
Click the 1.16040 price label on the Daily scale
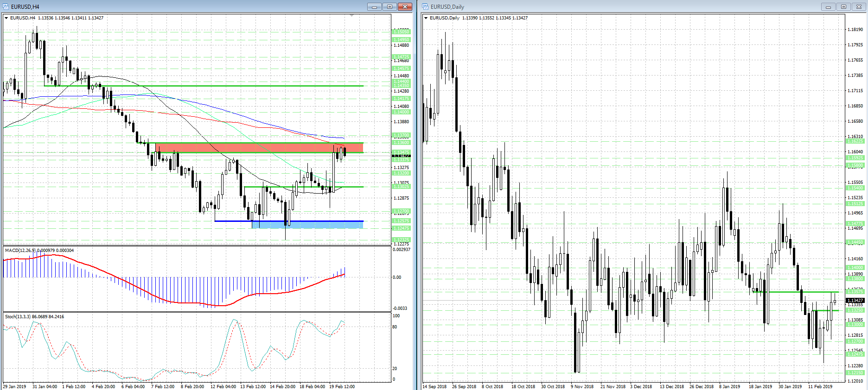click(855, 152)
